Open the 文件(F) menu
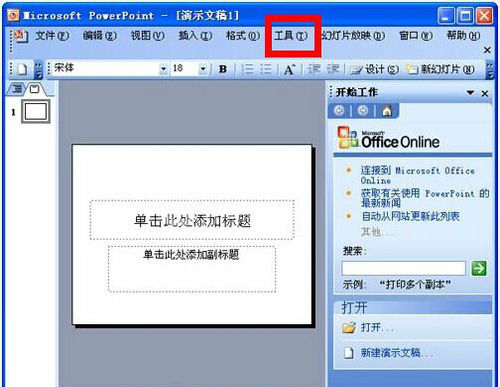 [52, 35]
